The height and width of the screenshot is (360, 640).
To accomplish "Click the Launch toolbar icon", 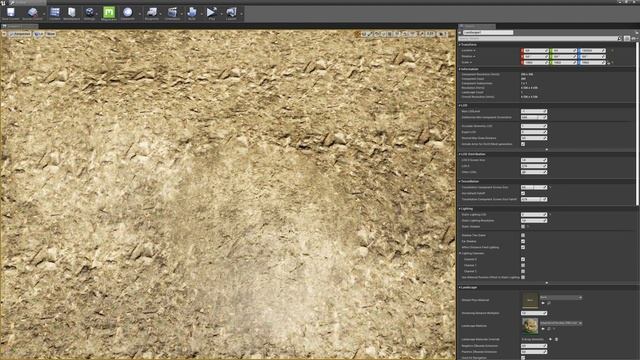I will pos(231,13).
